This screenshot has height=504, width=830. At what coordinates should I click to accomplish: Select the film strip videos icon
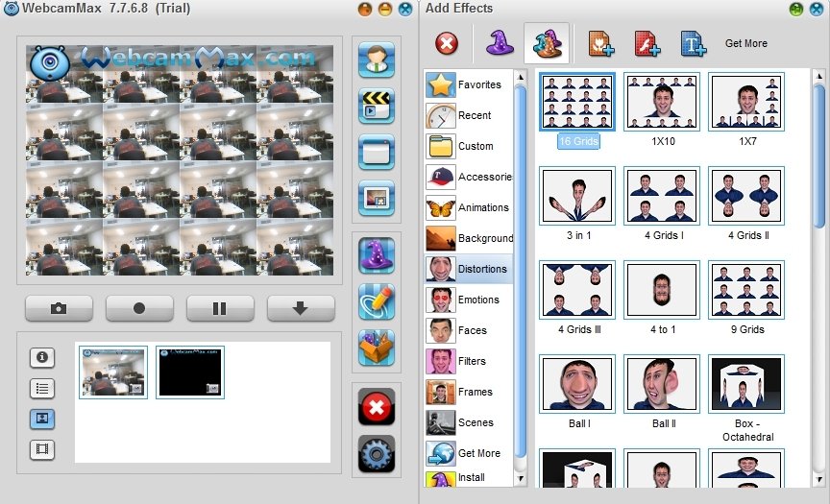(42, 450)
